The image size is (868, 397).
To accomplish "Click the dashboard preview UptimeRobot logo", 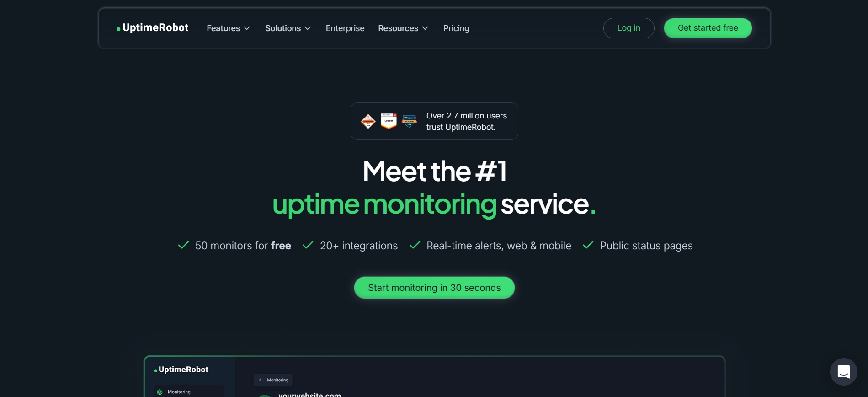I will point(181,370).
